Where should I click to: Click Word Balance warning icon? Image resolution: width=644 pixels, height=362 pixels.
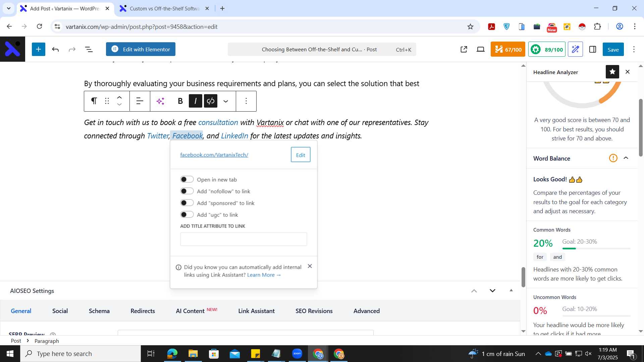(x=613, y=158)
